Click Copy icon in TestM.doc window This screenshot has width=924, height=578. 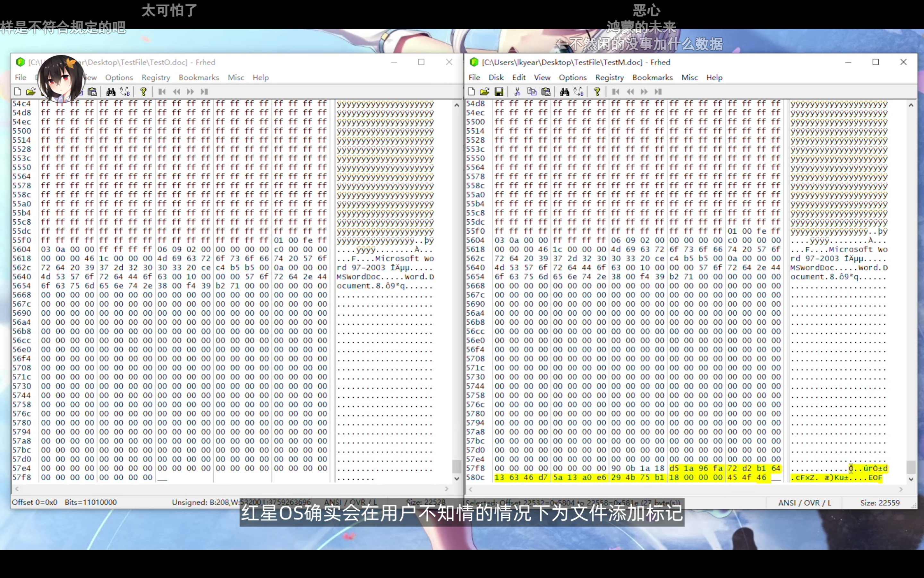pos(532,92)
